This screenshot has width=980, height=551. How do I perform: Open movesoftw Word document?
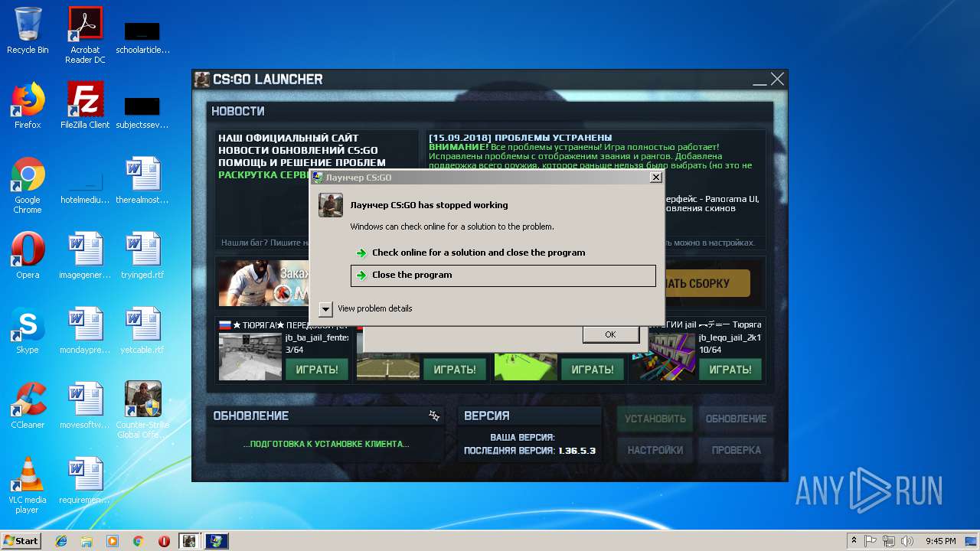click(85, 406)
